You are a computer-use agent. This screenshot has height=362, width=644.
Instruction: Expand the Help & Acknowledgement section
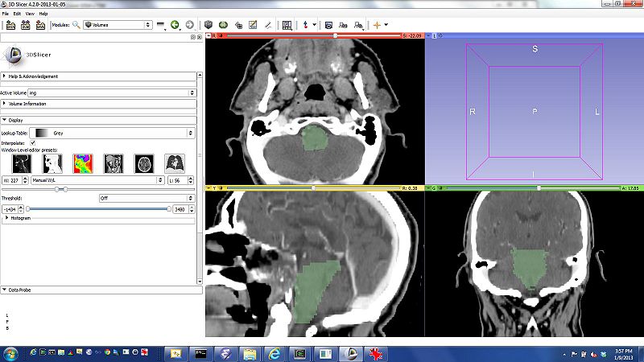pos(32,76)
